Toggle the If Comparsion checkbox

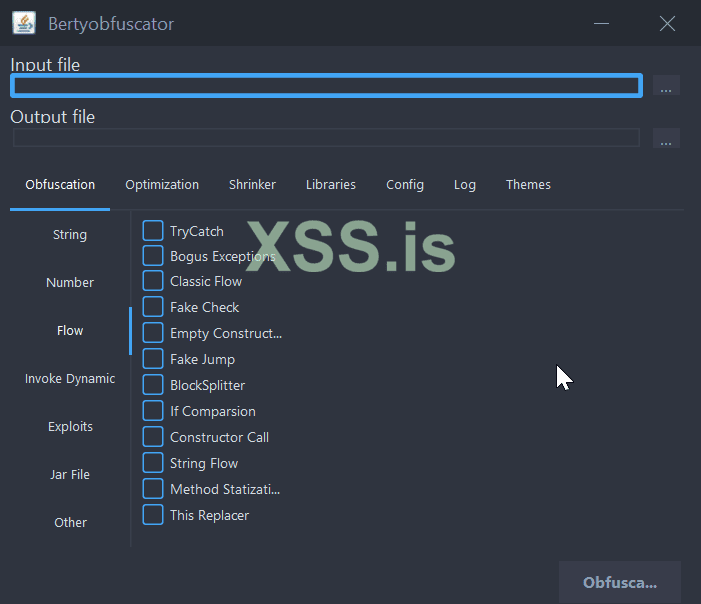(x=153, y=411)
